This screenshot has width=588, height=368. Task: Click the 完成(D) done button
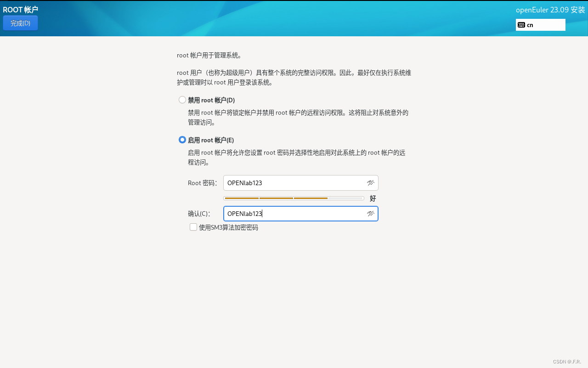(20, 23)
